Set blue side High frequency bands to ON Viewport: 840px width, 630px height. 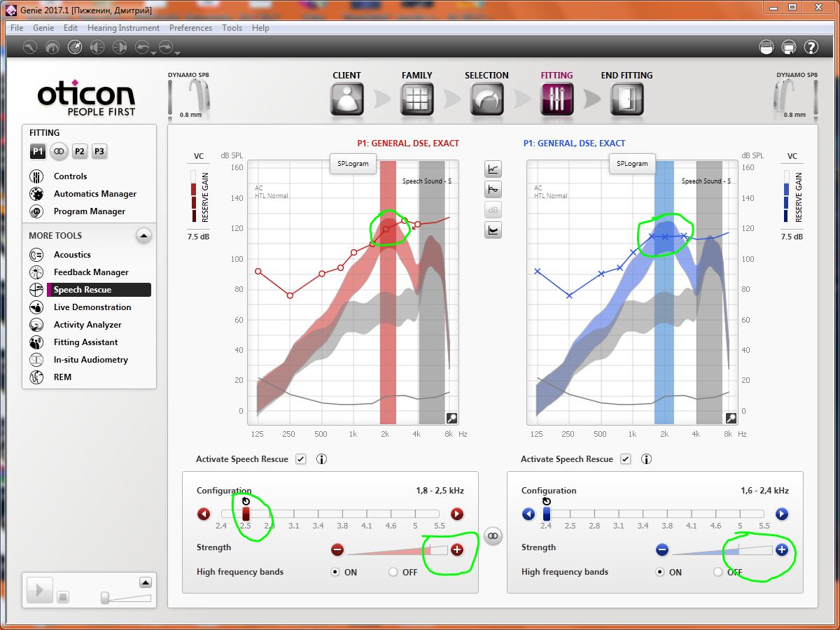659,572
